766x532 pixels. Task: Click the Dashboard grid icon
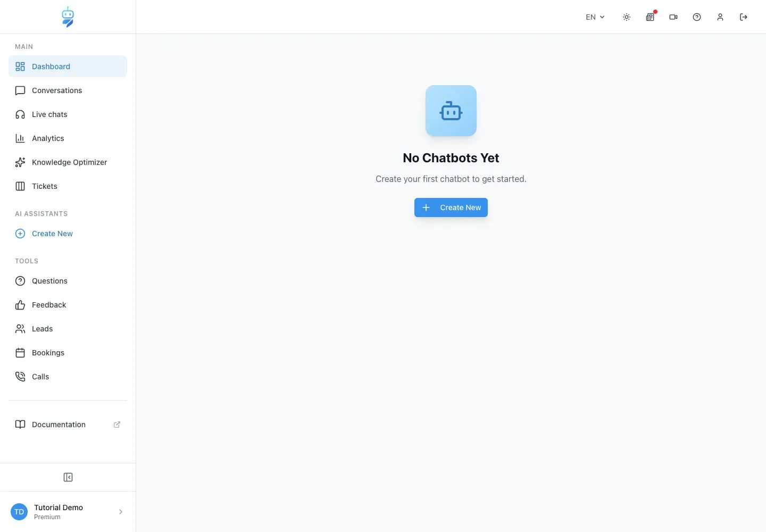pos(20,66)
